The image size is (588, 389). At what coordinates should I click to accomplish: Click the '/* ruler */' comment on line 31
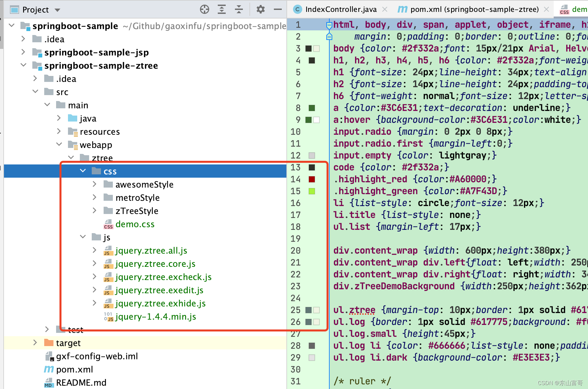362,381
